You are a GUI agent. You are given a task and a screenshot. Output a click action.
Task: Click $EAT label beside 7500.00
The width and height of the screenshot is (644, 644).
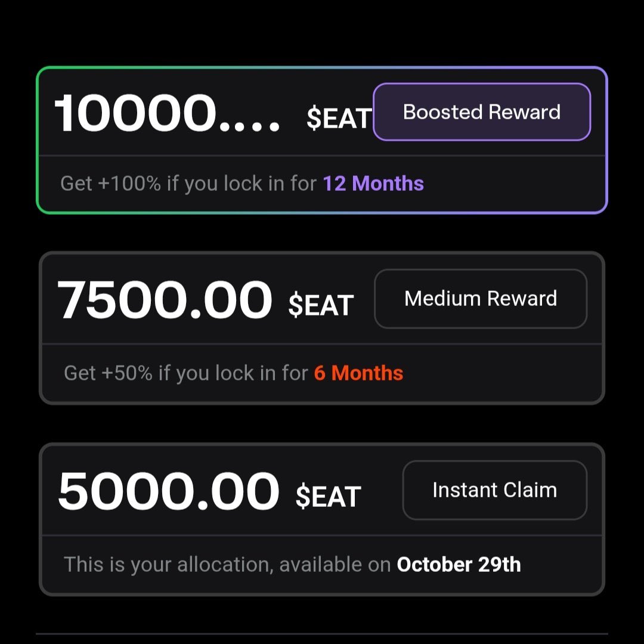[x=321, y=305]
